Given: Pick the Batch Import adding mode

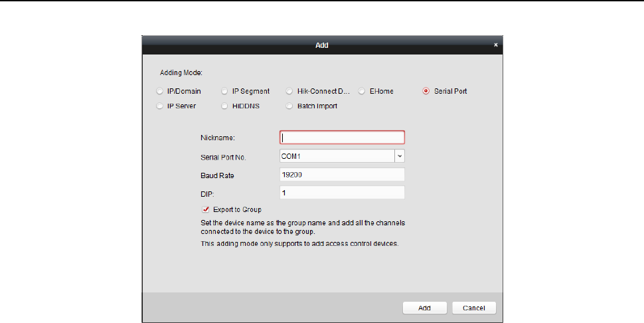Looking at the screenshot, I should 290,106.
